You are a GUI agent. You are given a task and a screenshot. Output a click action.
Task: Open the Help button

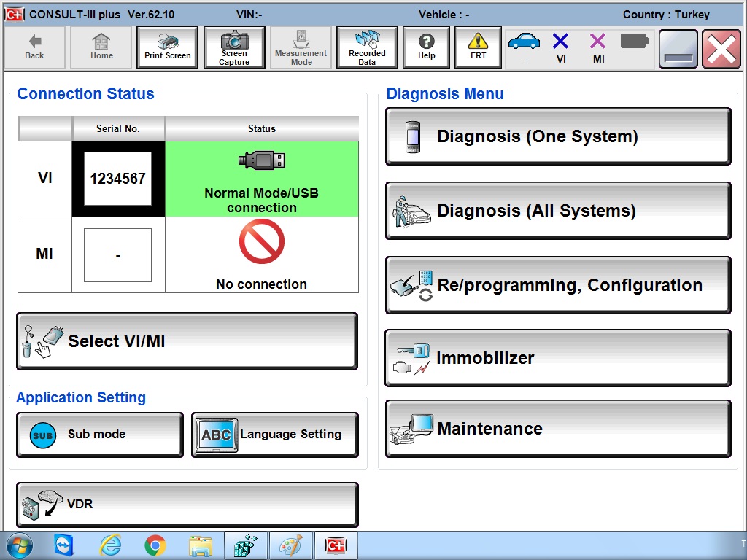click(426, 47)
